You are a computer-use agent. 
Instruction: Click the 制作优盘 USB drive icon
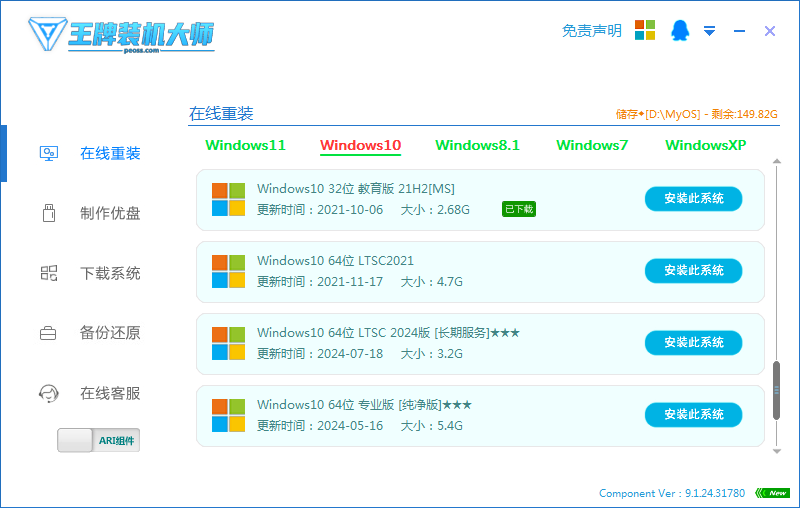point(49,213)
